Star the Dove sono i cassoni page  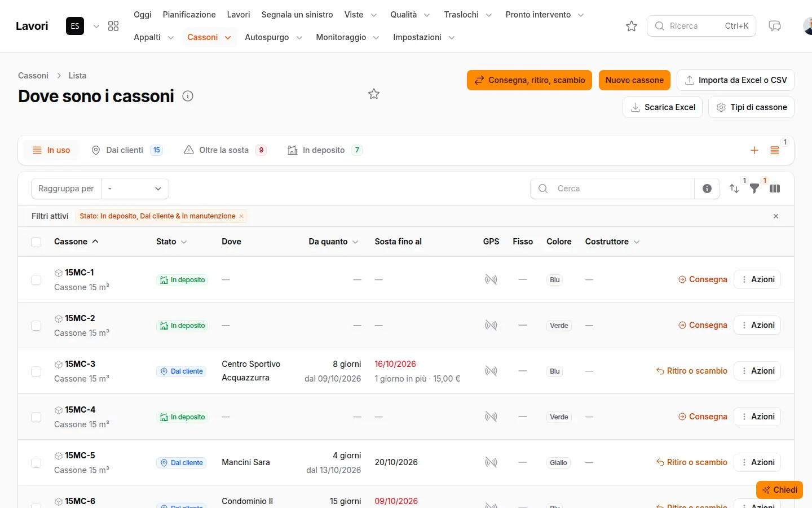[374, 94]
